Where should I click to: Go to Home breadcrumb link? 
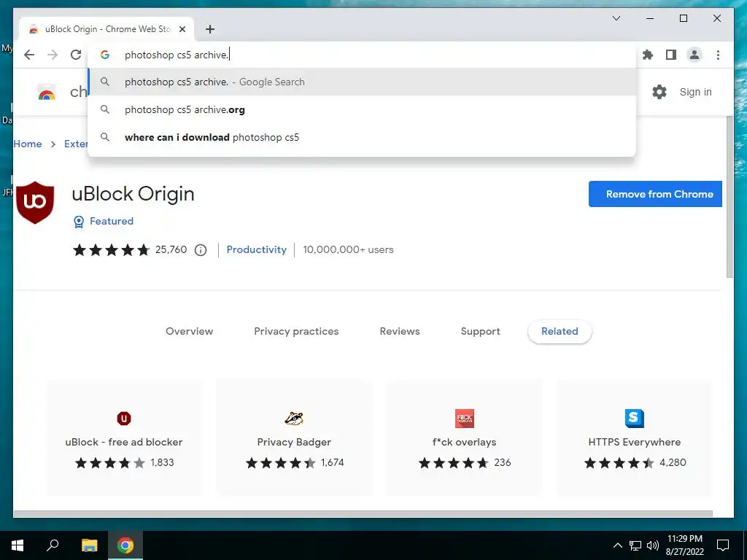coord(28,144)
